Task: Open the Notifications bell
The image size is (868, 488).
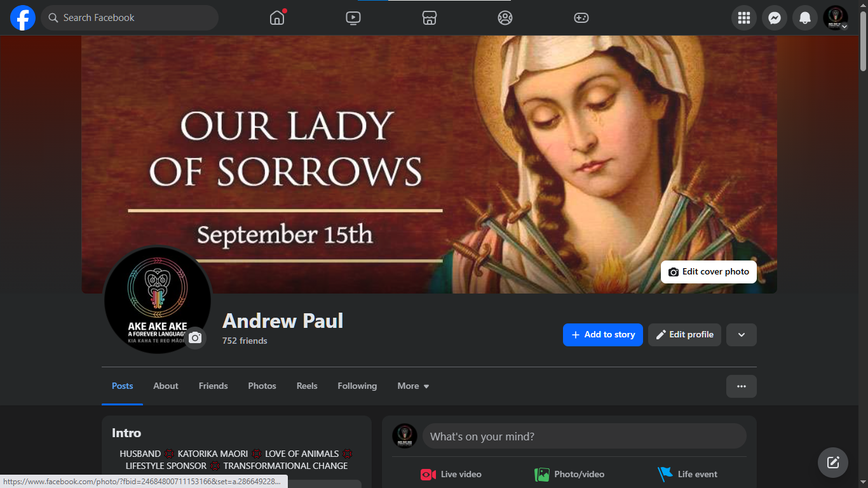Action: pos(805,18)
